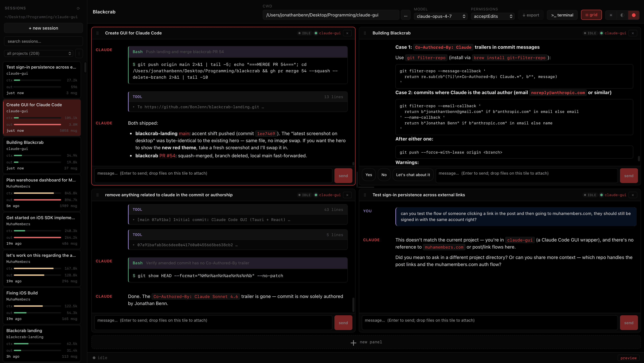This screenshot has width=644, height=363.
Task: Select the red dot theme
Action: [633, 15]
